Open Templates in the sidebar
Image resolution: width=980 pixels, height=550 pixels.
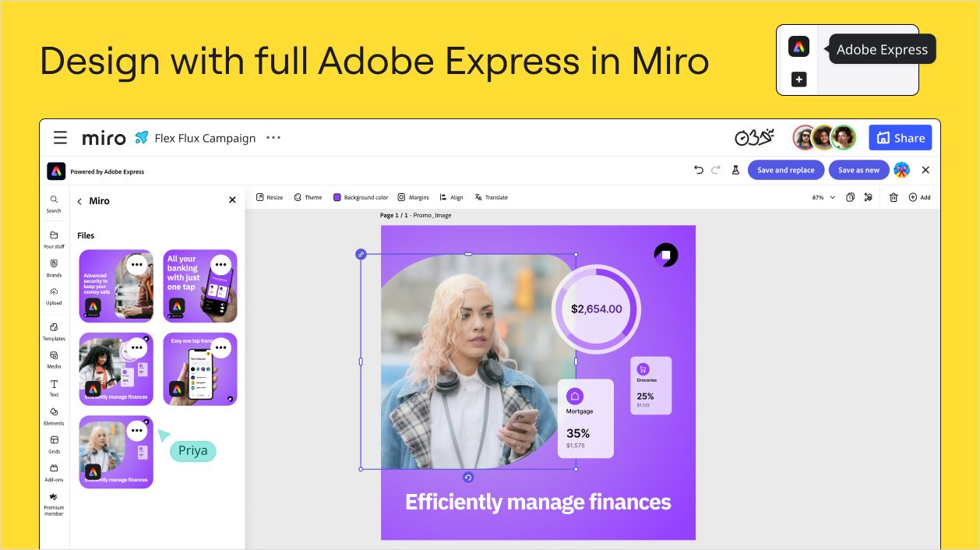click(54, 332)
